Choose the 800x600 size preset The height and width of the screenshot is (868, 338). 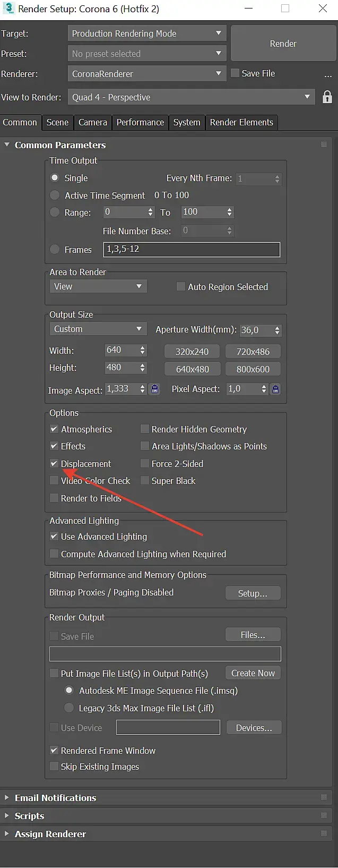(253, 369)
